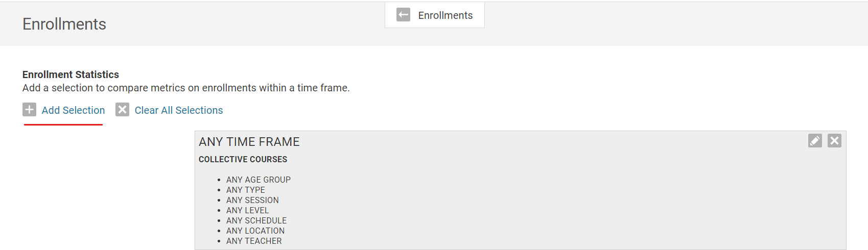The width and height of the screenshot is (868, 250).
Task: Select the ANY SESSION list entry
Action: coord(252,200)
